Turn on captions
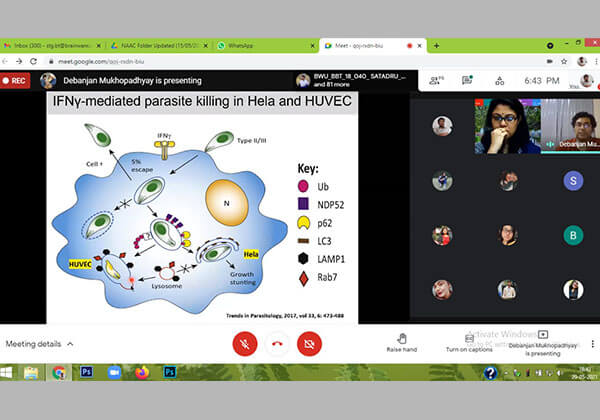 tap(469, 342)
